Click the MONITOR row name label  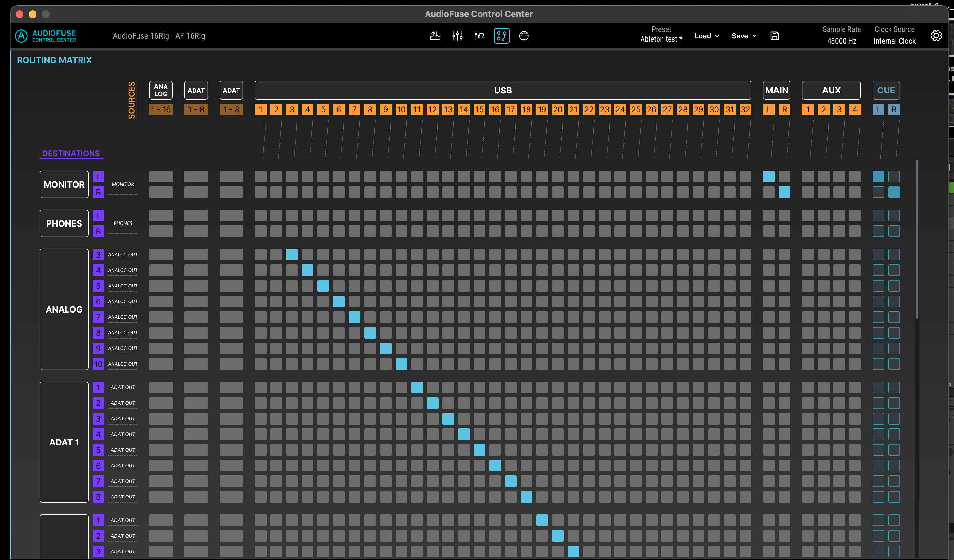(123, 184)
